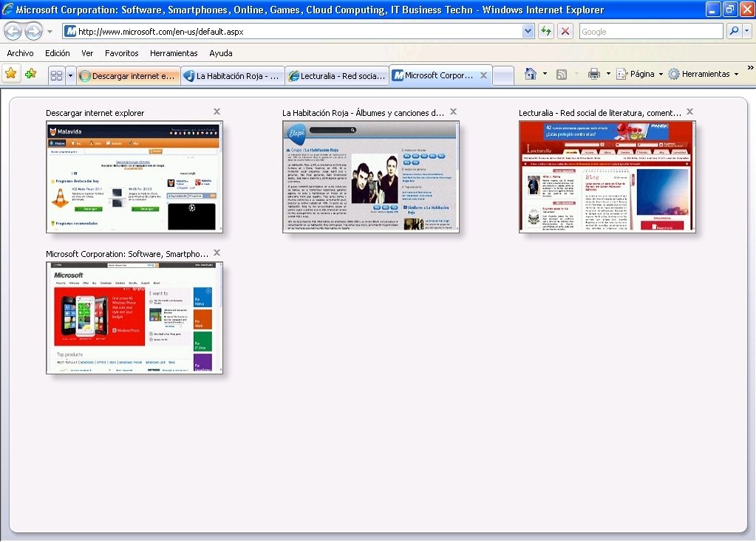This screenshot has width=756, height=542.
Task: Open the tab list dropdown arrow
Action: tap(70, 75)
